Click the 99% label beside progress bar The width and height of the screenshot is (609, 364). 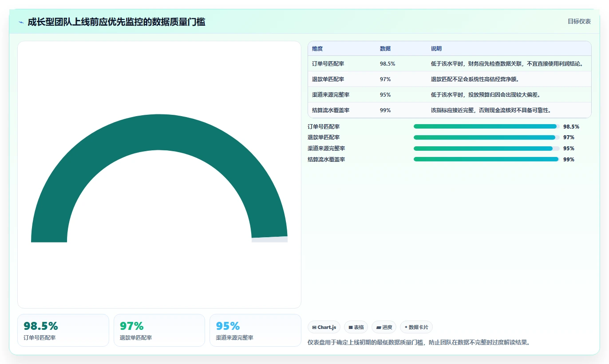coord(569,160)
